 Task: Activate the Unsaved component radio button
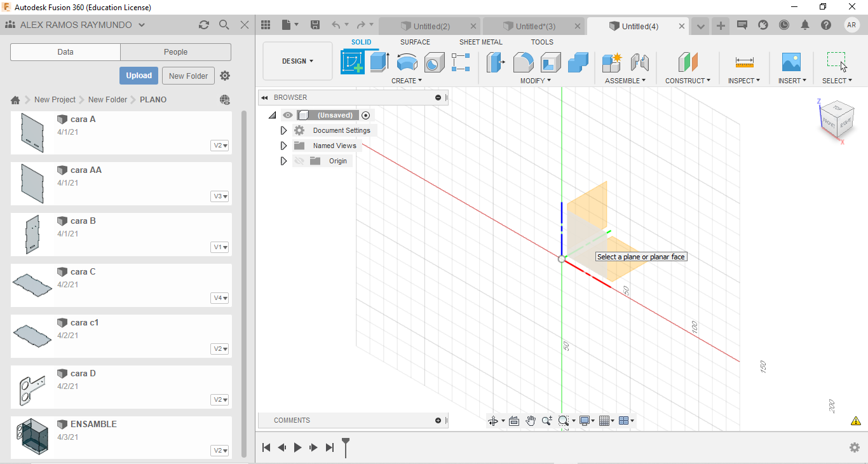pyautogui.click(x=365, y=115)
